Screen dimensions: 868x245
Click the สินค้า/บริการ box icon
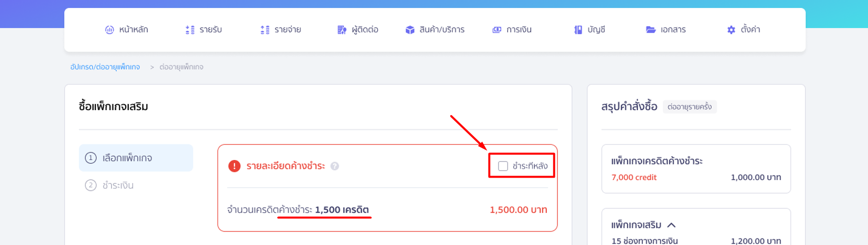(x=410, y=30)
